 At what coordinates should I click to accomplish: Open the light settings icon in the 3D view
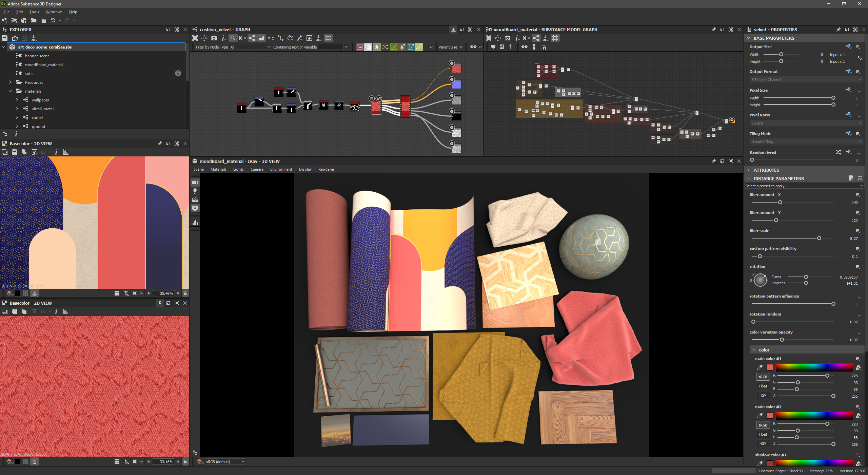click(195, 191)
